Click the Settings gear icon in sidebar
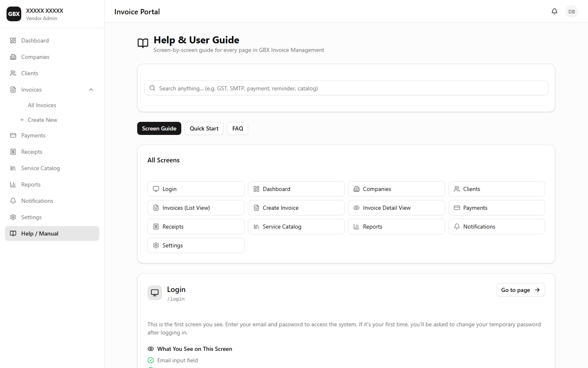The image size is (588, 368). pos(13,217)
